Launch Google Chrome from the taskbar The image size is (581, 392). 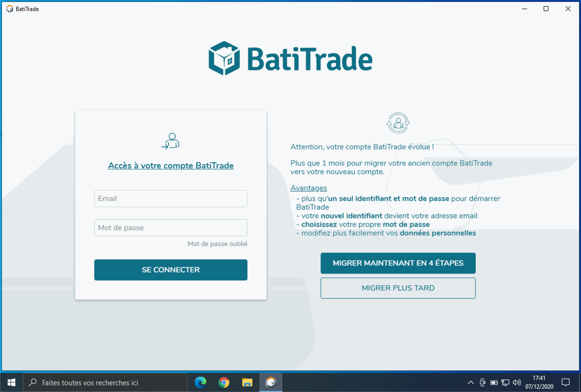click(224, 382)
